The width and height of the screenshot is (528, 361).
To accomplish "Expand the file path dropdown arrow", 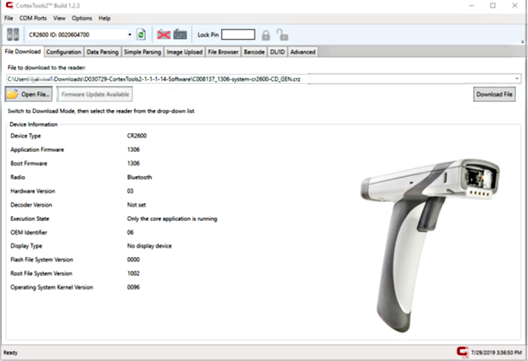I will pyautogui.click(x=517, y=79).
